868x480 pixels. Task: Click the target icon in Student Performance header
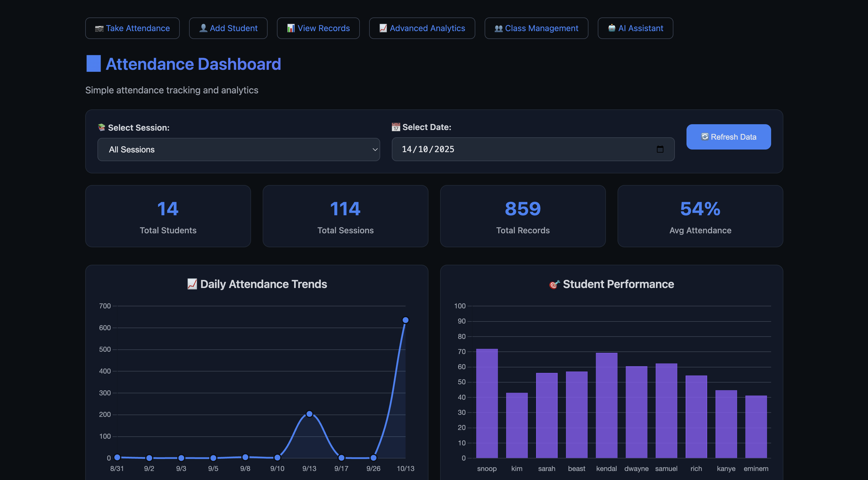(554, 284)
